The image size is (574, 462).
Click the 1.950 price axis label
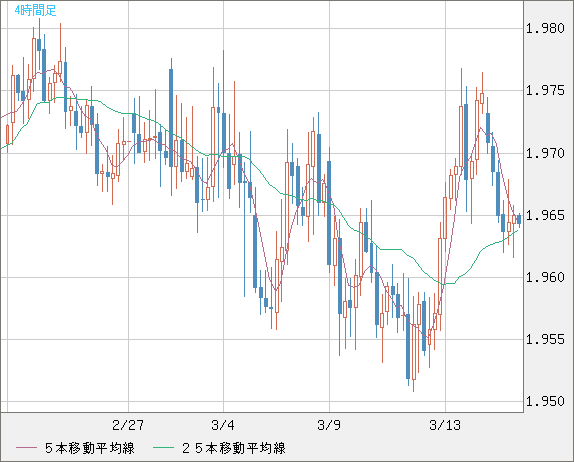tap(545, 402)
